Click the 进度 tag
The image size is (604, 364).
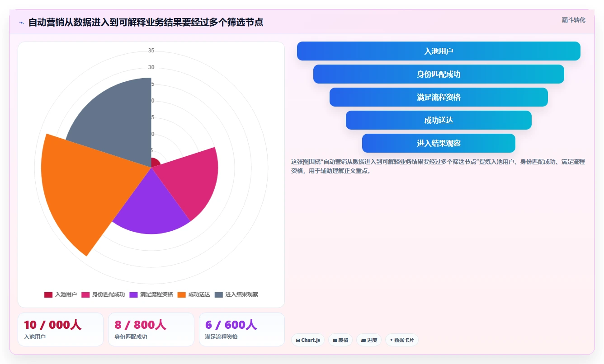(x=369, y=340)
